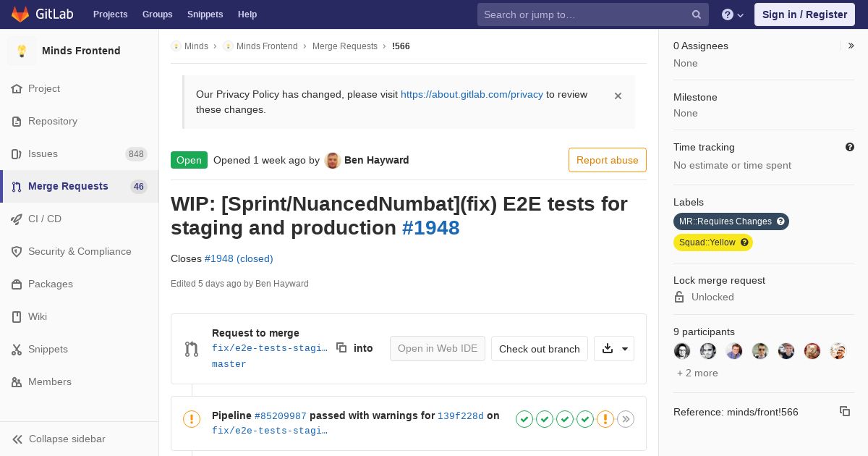Copy the merge request reference
The height and width of the screenshot is (456, 868).
click(844, 411)
